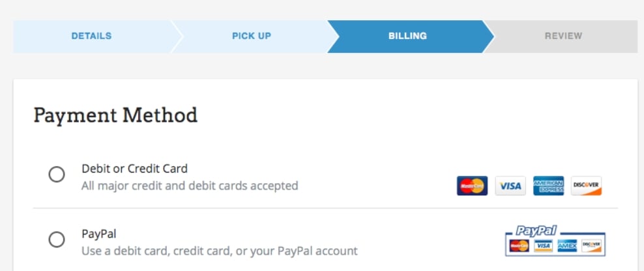The image size is (644, 271).
Task: Choose the Debit or Credit Card label
Action: 135,169
